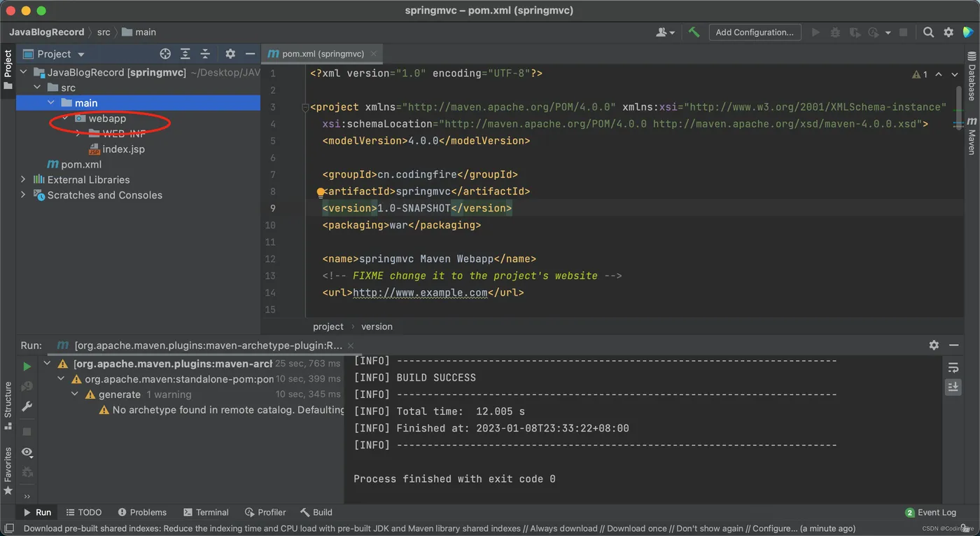Screen dimensions: 980x536
Task: Collapse the standalone-pom run node
Action: click(x=61, y=379)
